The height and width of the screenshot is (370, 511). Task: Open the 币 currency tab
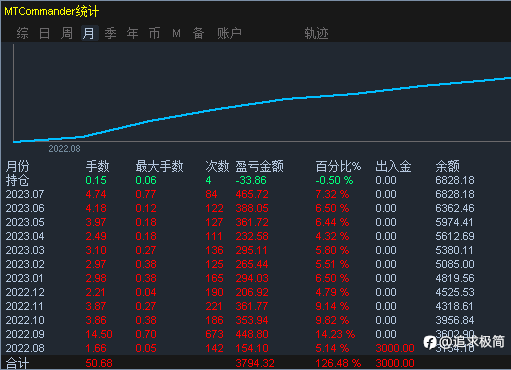tap(154, 33)
